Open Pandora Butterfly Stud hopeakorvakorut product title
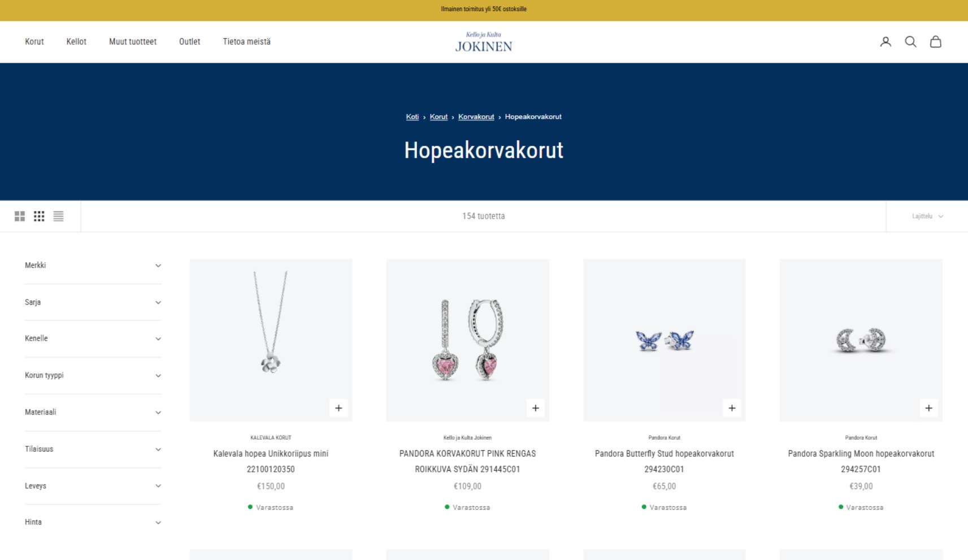Image resolution: width=968 pixels, height=560 pixels. [x=664, y=462]
